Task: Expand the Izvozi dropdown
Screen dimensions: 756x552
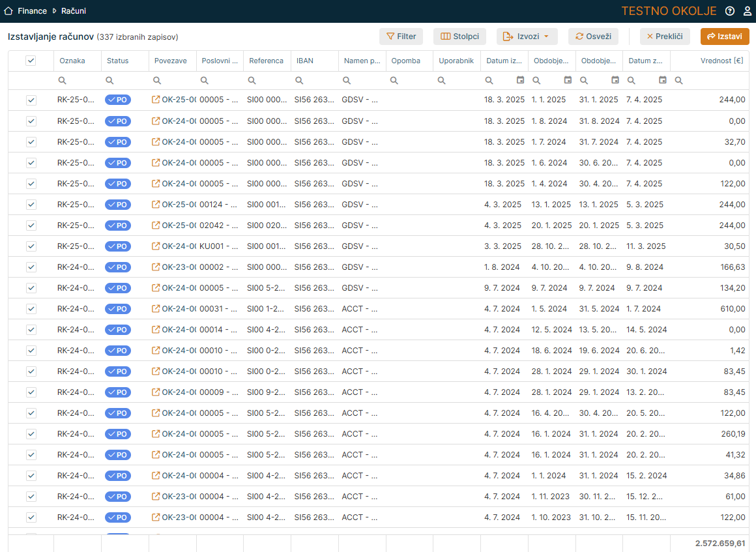Action: pyautogui.click(x=527, y=36)
